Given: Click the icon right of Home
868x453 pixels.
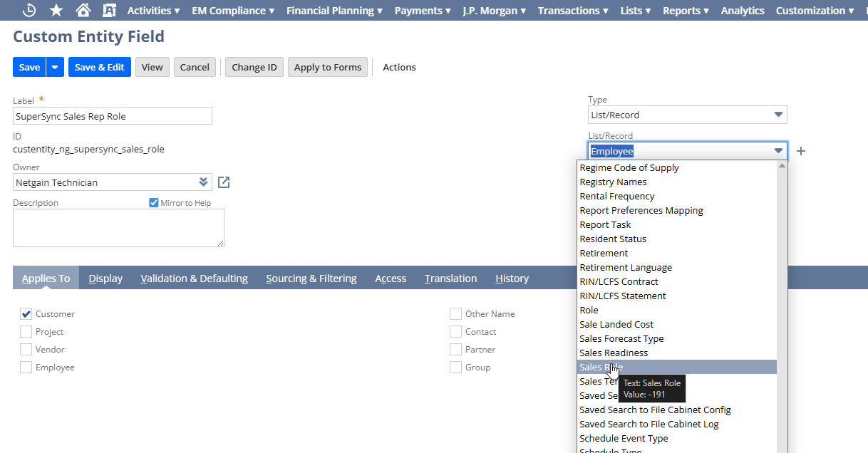Looking at the screenshot, I should point(109,10).
